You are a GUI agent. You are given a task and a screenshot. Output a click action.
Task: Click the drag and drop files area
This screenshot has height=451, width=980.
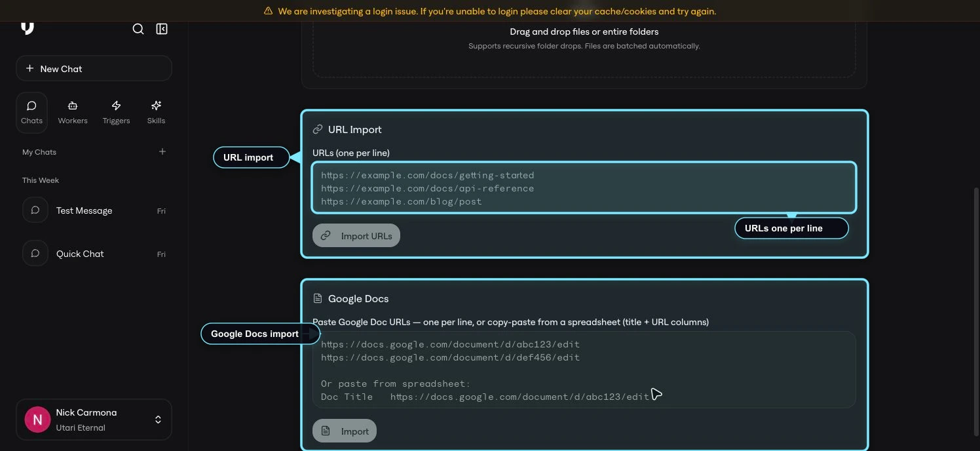584,49
